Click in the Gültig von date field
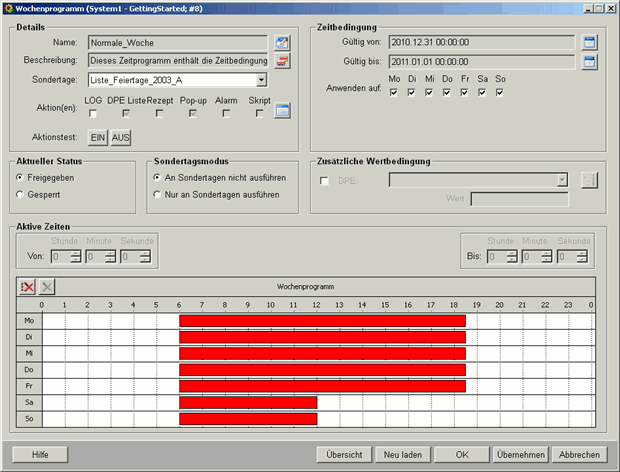The height and width of the screenshot is (472, 620). pyautogui.click(x=481, y=43)
